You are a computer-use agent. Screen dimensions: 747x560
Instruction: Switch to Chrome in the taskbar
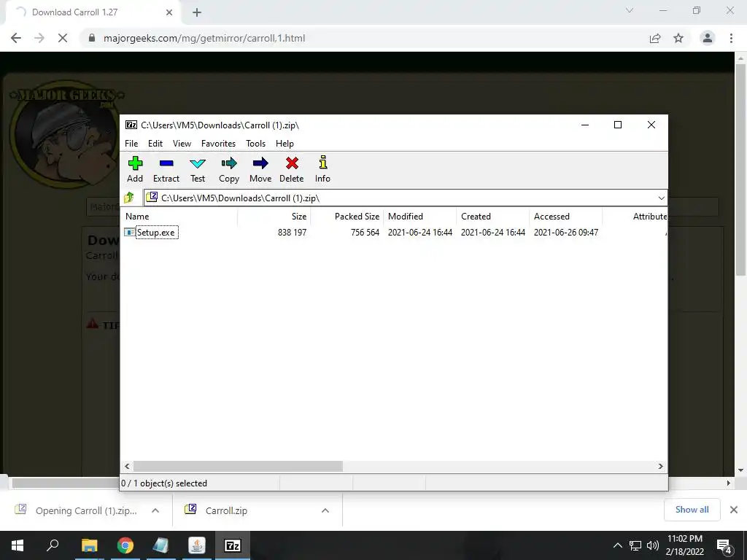(125, 545)
